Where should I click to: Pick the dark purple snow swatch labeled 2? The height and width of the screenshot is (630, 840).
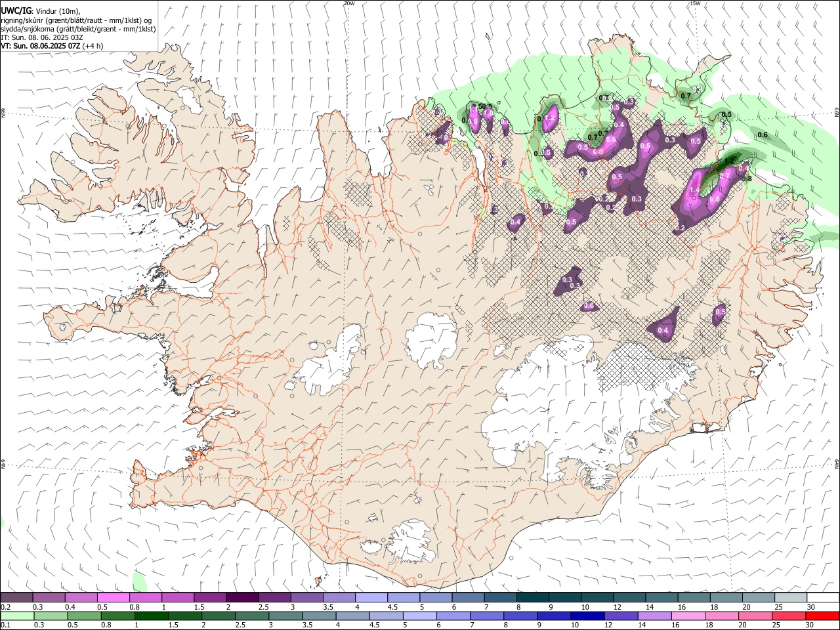[x=241, y=597]
